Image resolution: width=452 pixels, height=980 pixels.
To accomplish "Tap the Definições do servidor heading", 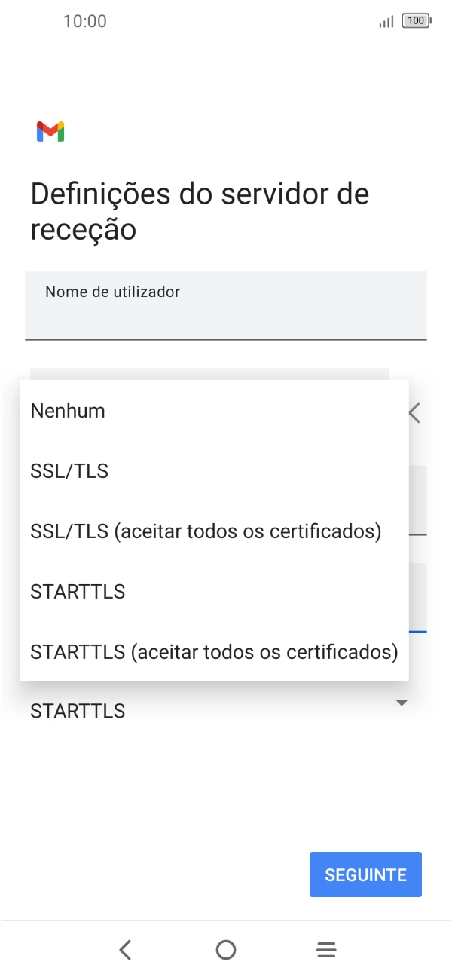I will pos(198,211).
